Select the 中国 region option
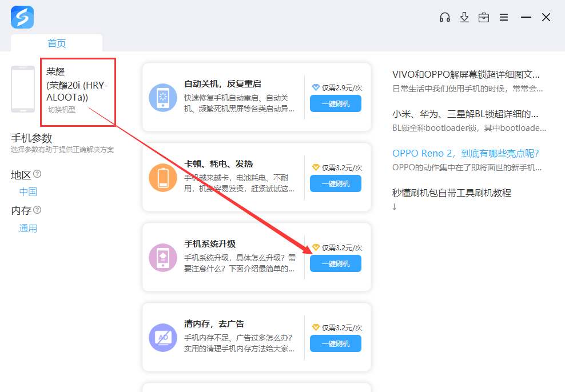The width and height of the screenshot is (565, 392). click(28, 191)
